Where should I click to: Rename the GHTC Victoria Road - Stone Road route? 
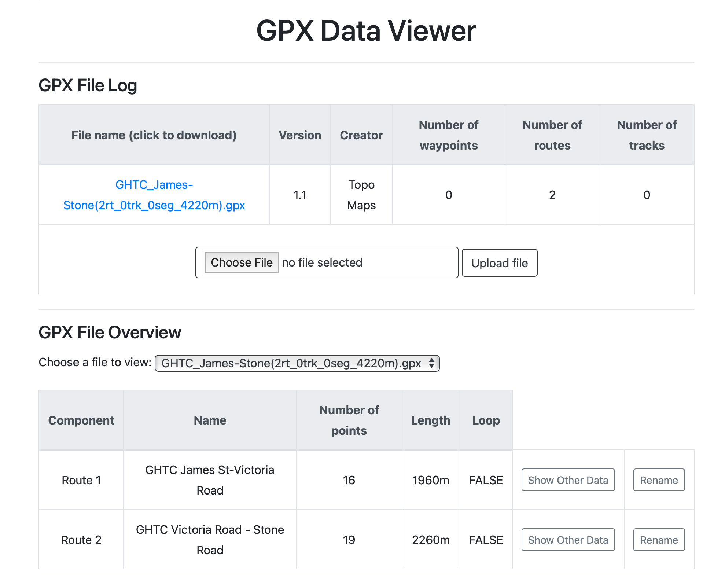tap(659, 540)
